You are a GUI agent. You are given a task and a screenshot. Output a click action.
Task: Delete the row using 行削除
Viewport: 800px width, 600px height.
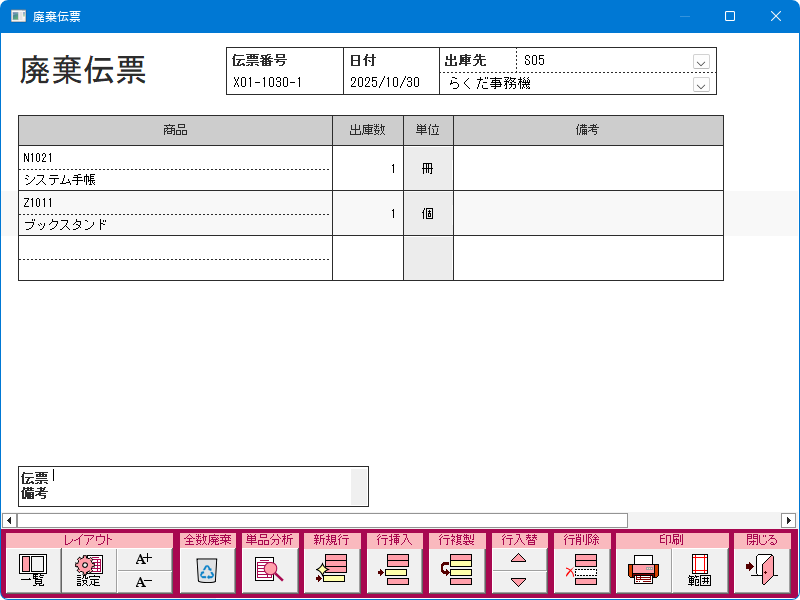coord(581,571)
